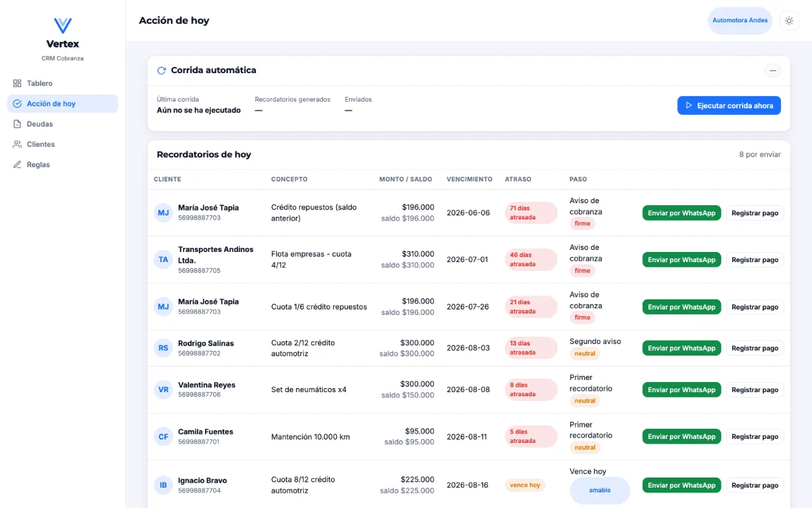Click the MONTO / SALDO column header
812x508 pixels.
(405, 179)
